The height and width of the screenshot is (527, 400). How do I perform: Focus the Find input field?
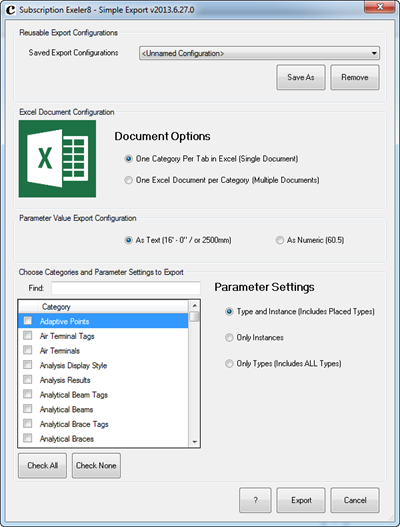[x=126, y=288]
